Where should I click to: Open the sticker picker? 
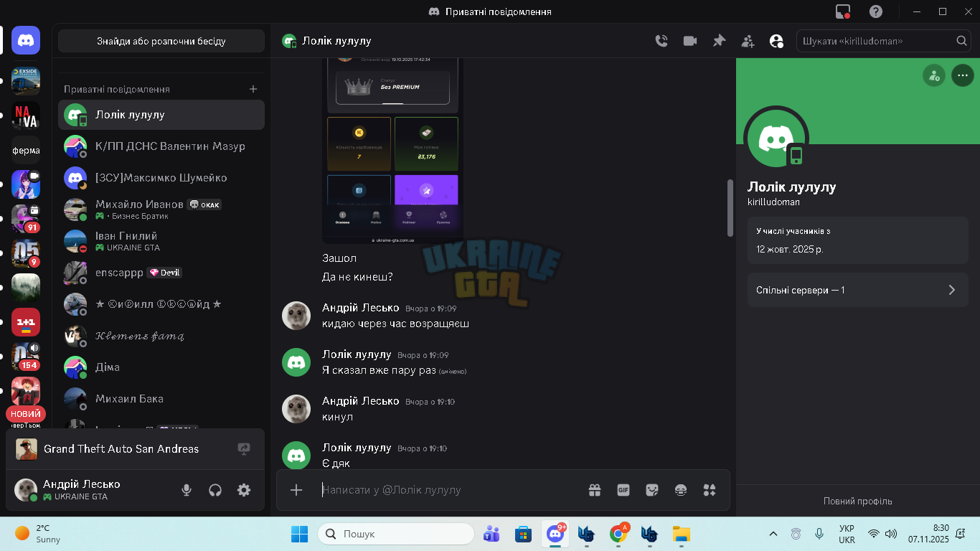(652, 490)
